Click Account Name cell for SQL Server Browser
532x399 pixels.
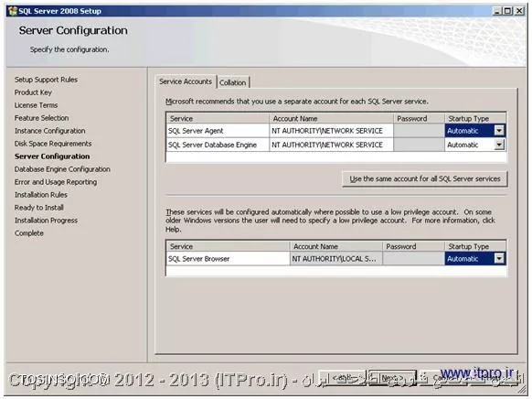coord(335,259)
